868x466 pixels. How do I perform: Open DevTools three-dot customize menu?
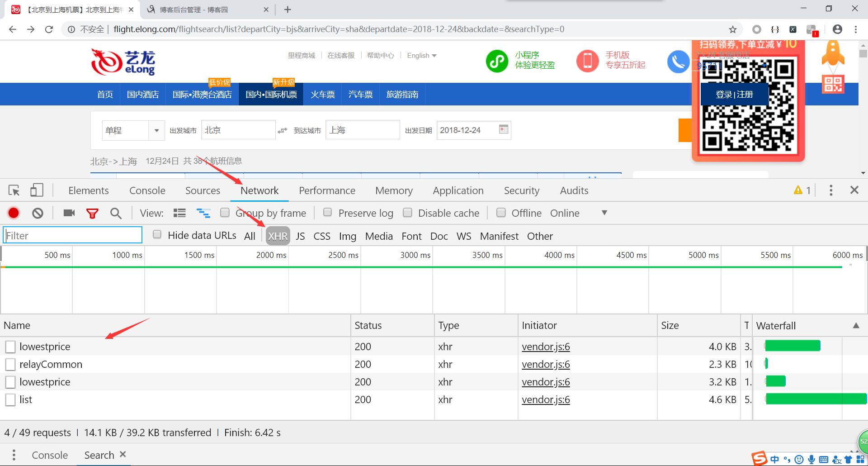[x=831, y=190]
